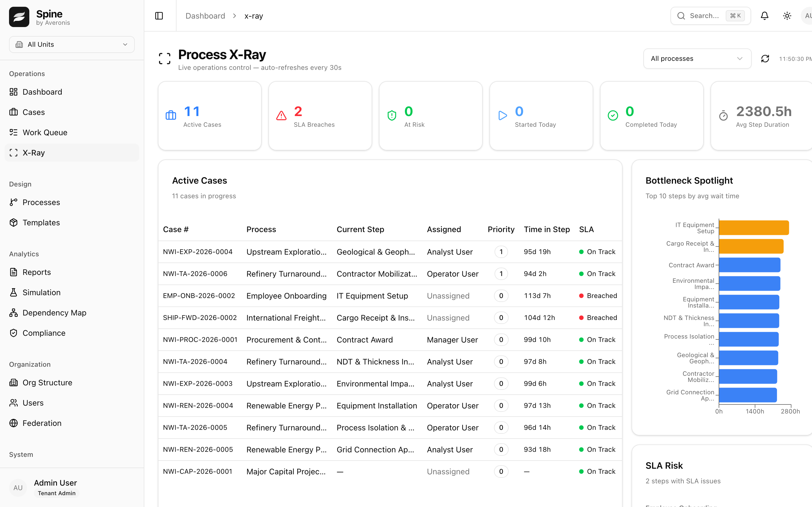Click the Search input field
Viewport: 812px width, 507px height.
[x=710, y=16]
